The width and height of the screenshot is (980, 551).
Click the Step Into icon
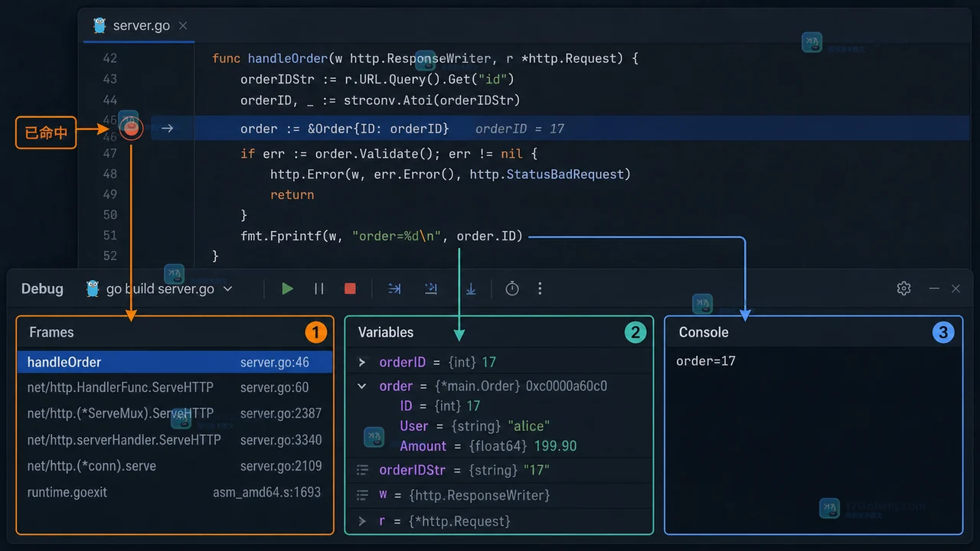click(431, 289)
